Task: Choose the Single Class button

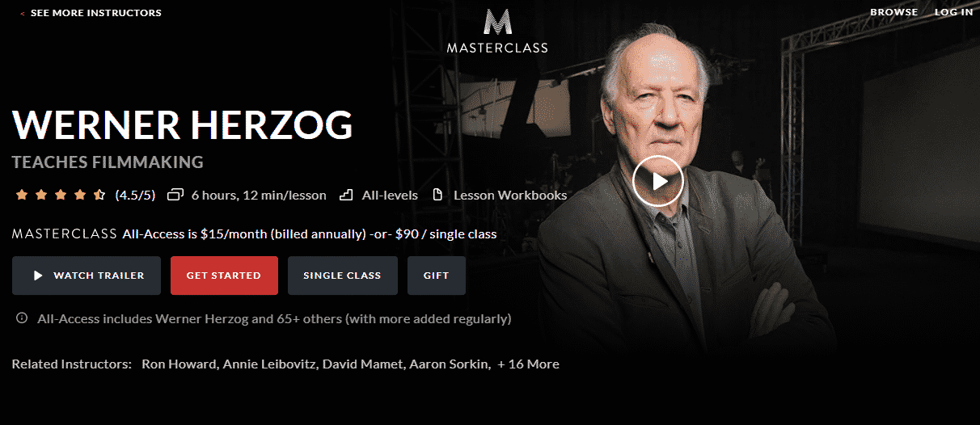Action: pos(343,276)
